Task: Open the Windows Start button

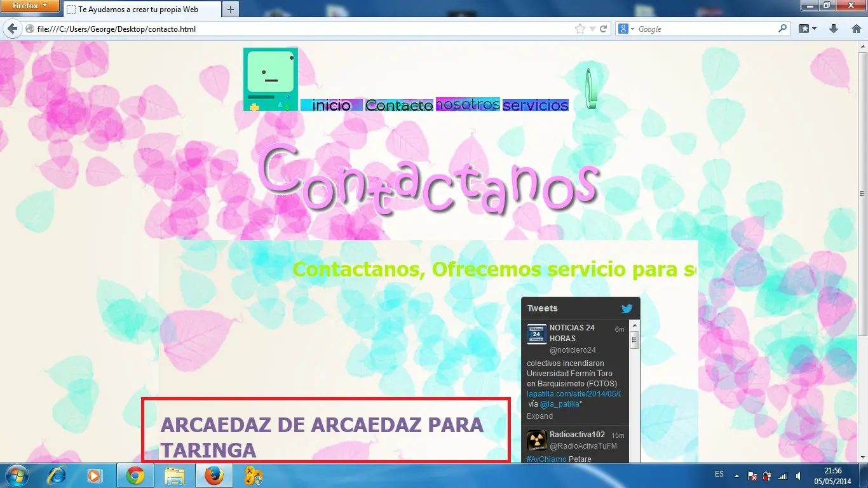Action: click(17, 475)
